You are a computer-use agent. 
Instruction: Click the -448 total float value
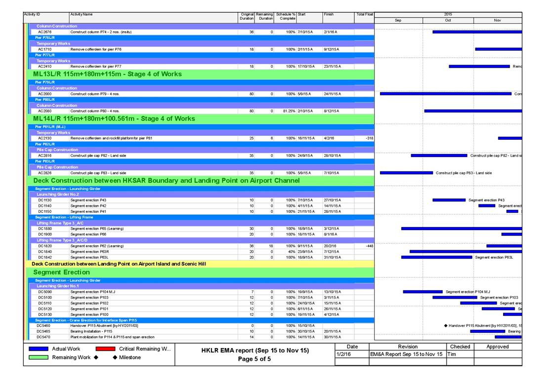point(369,246)
